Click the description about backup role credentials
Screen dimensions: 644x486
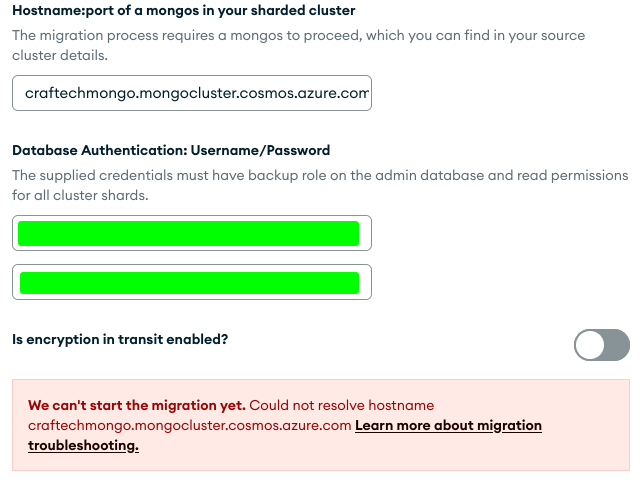pos(319,176)
